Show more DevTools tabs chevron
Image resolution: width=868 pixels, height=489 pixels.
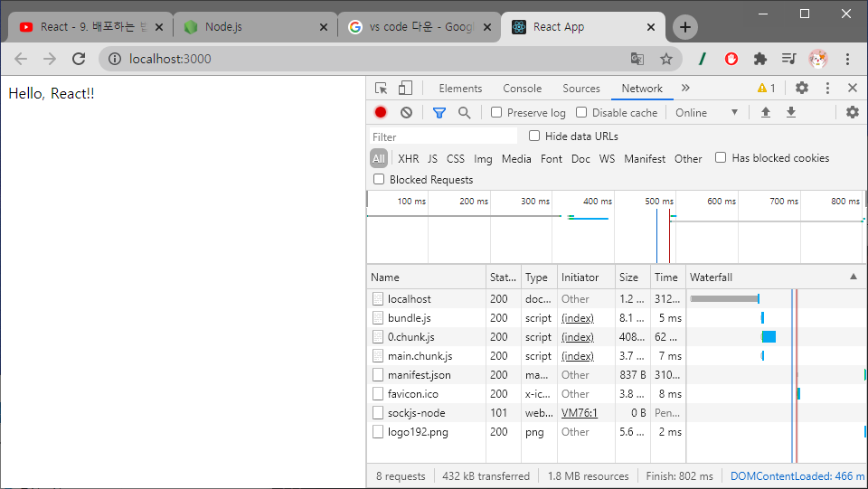coord(685,88)
